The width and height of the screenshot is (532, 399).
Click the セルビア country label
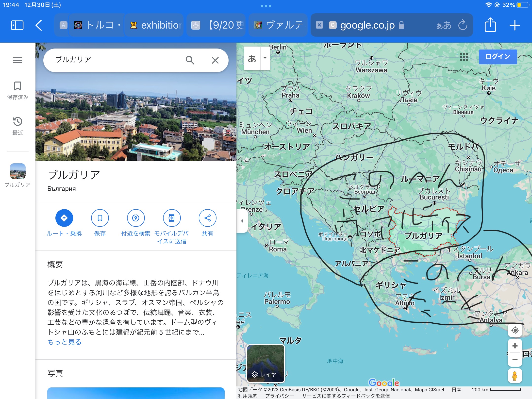point(369,209)
